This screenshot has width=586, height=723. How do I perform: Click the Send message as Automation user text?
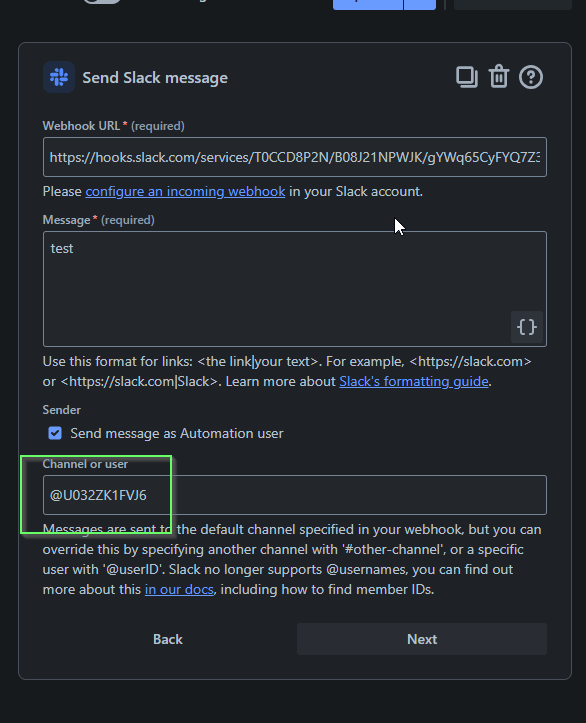click(177, 433)
